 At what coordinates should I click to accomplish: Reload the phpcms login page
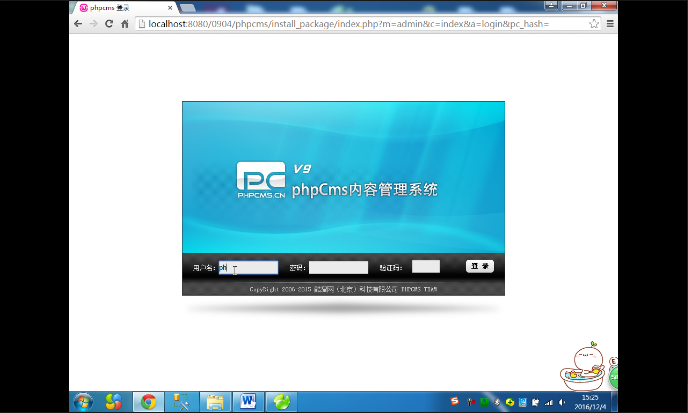point(109,24)
